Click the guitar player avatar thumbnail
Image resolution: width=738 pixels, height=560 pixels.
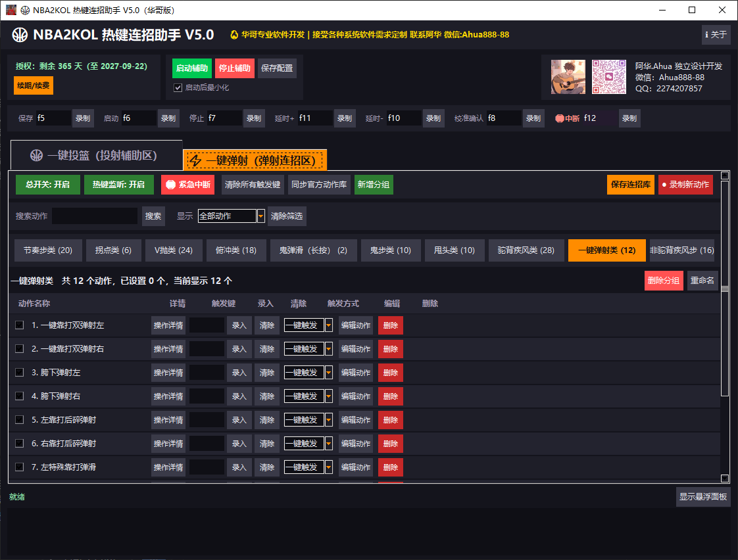coord(568,77)
